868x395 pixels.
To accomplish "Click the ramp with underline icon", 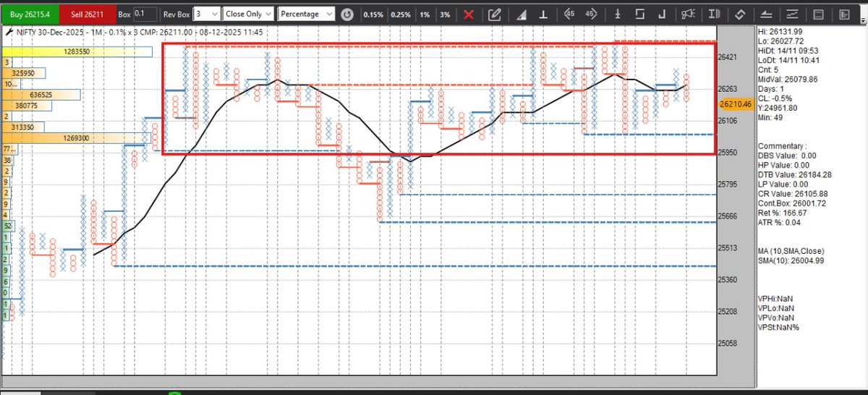I will (x=767, y=14).
